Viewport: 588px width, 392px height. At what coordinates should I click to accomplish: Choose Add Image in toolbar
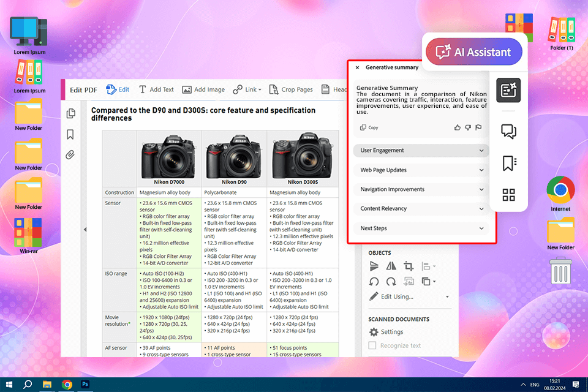click(203, 89)
